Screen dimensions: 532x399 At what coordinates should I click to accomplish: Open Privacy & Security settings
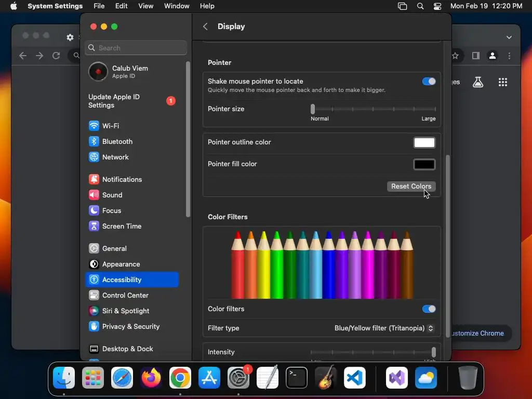coord(131,327)
